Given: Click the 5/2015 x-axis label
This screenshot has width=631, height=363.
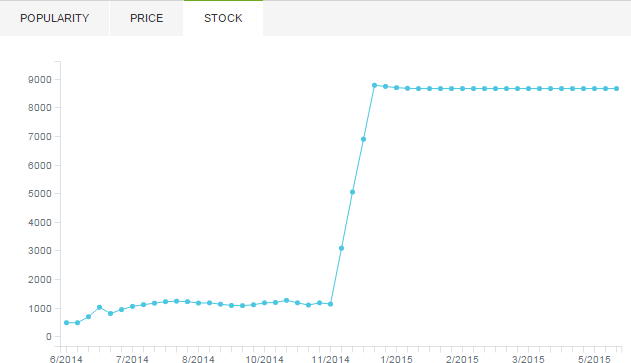Looking at the screenshot, I should [x=594, y=359].
